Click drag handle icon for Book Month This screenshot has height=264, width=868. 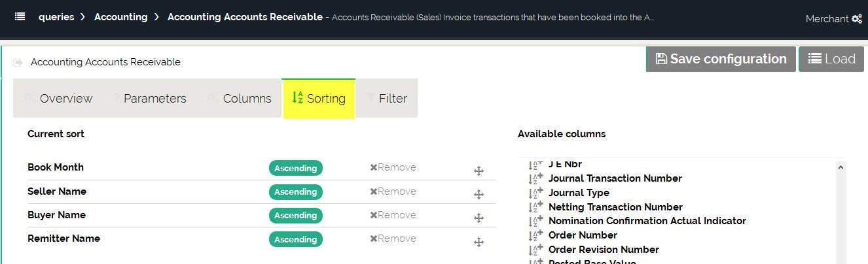(x=479, y=171)
